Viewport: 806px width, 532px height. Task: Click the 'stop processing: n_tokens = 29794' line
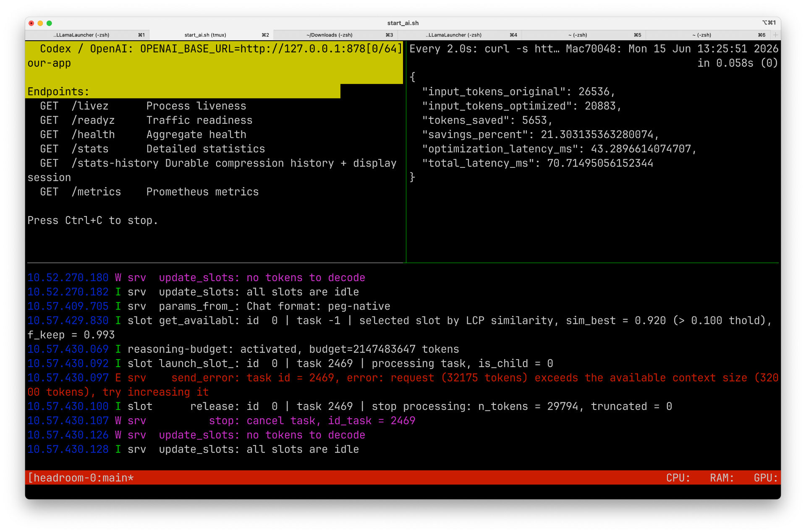(x=350, y=406)
